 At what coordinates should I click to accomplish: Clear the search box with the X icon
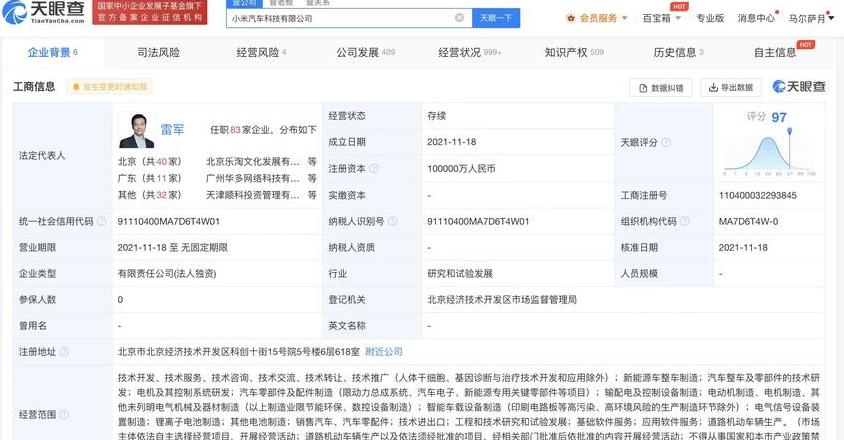coord(459,18)
